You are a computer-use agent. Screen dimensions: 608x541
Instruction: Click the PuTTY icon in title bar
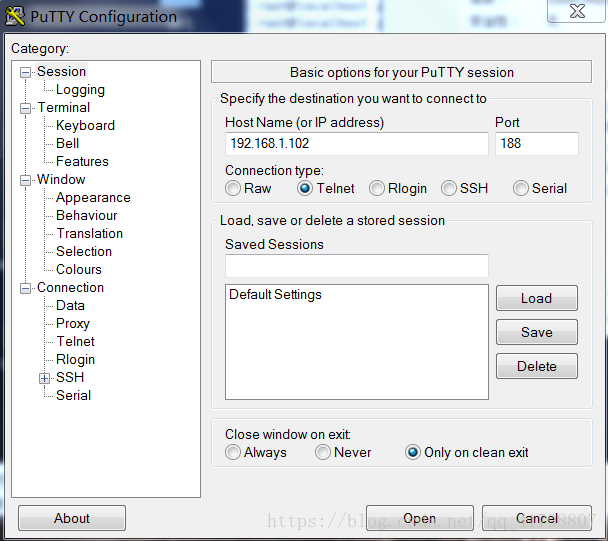point(15,16)
